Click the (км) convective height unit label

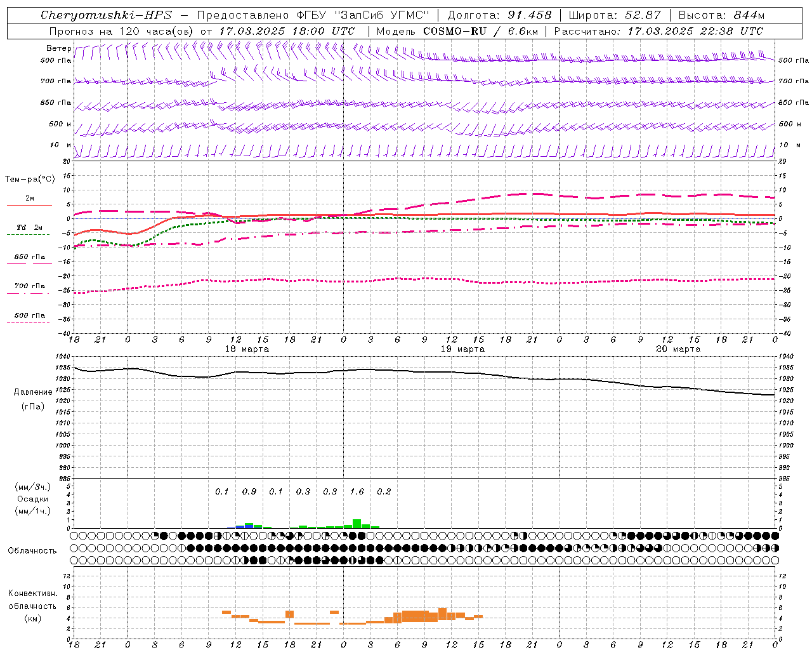(x=33, y=618)
